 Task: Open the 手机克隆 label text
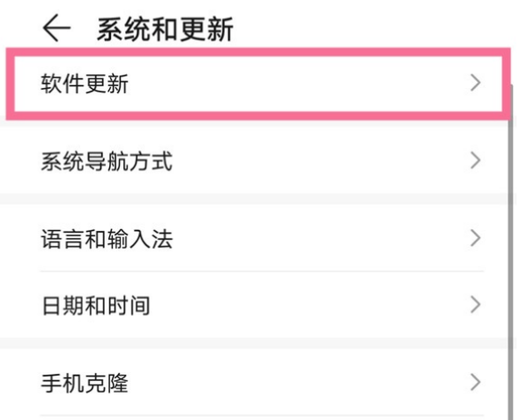click(x=84, y=383)
